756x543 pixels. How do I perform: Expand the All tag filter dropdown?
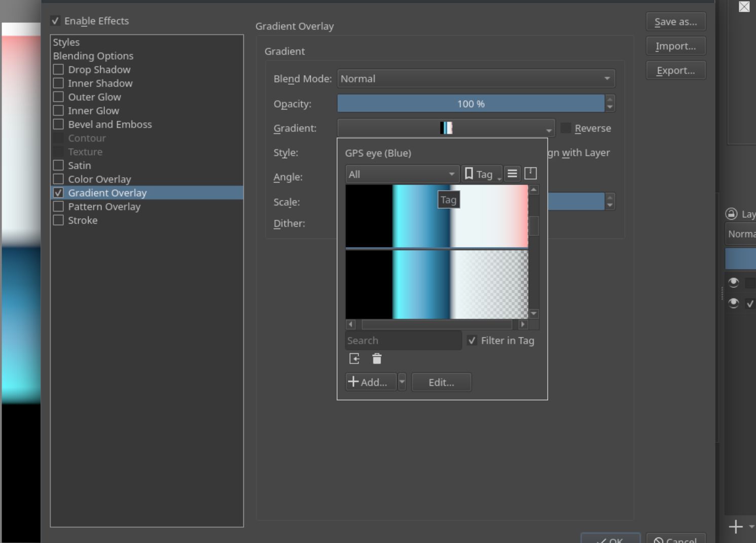[402, 174]
